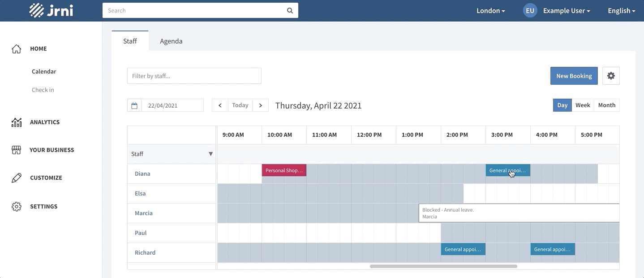Viewport: 644px width, 278px height.
Task: Switch calendar to Month view
Action: [607, 105]
